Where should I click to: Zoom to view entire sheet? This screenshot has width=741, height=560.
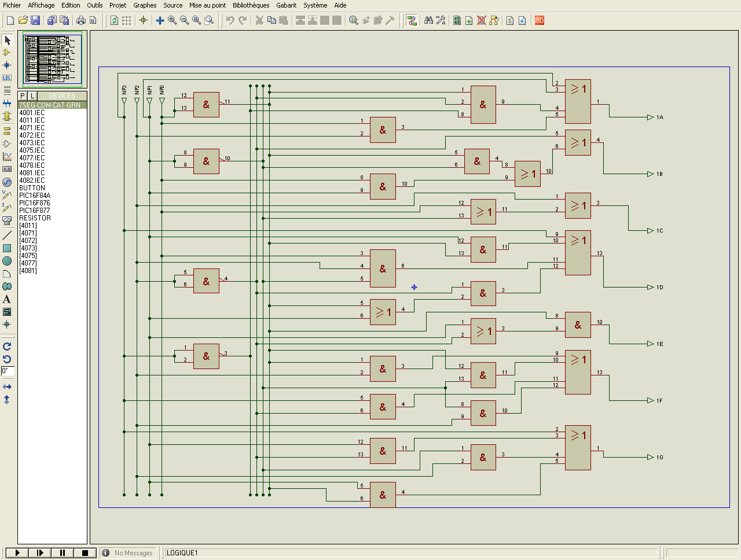tap(197, 20)
